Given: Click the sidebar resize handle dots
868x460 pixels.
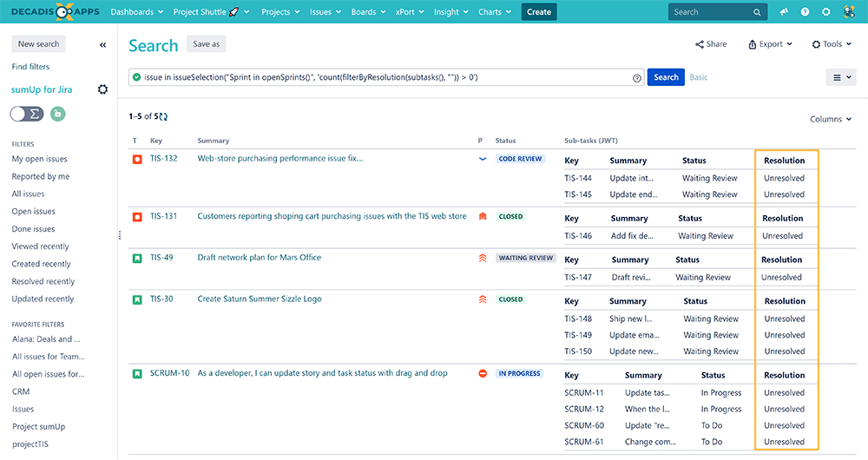Looking at the screenshot, I should 120,235.
